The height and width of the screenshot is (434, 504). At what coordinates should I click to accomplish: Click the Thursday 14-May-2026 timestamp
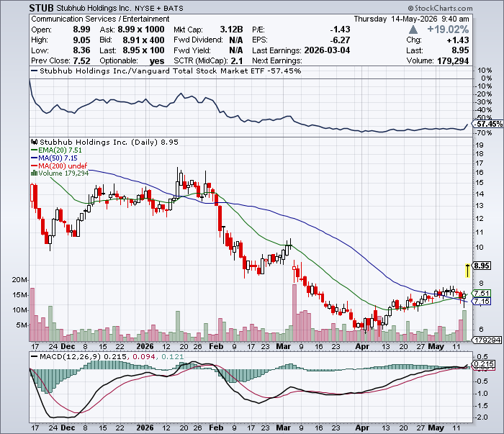(x=411, y=19)
